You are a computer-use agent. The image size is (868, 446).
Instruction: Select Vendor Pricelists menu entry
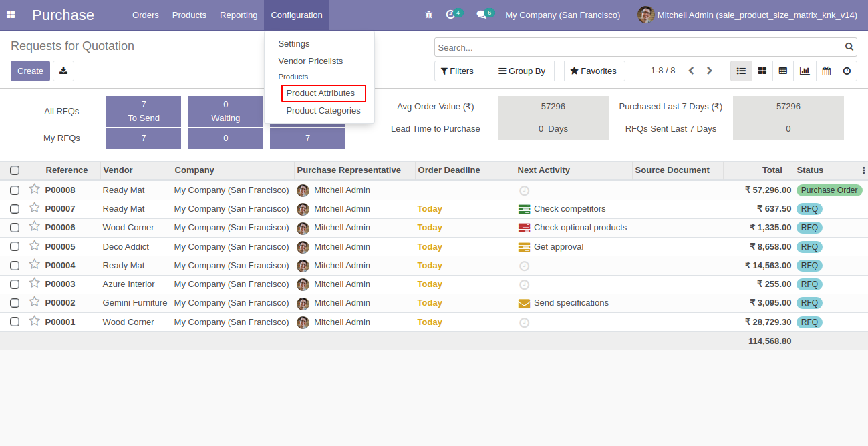(x=311, y=61)
